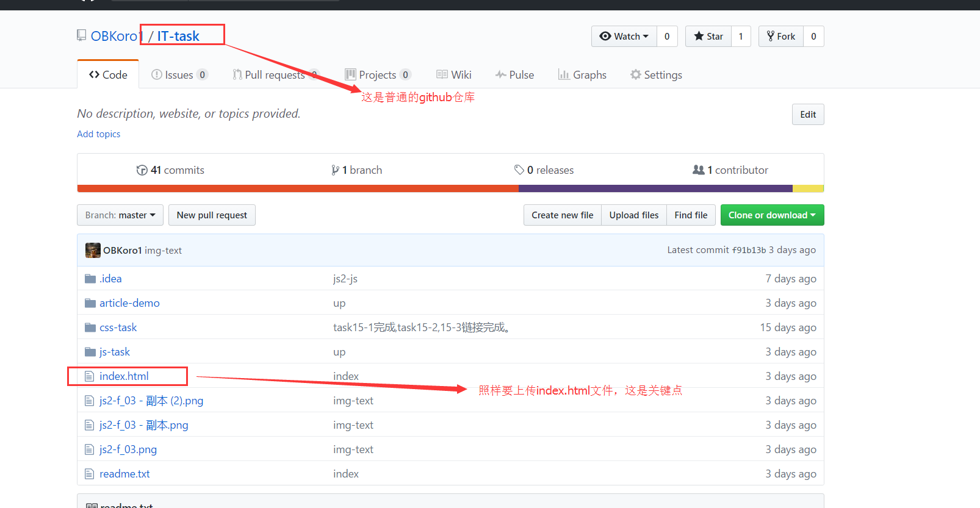This screenshot has width=980, height=508.
Task: Star the repository with Star button
Action: [x=708, y=36]
